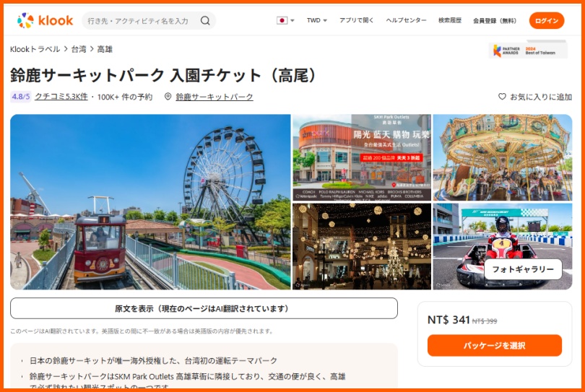Click the search magnifier icon

[x=205, y=20]
